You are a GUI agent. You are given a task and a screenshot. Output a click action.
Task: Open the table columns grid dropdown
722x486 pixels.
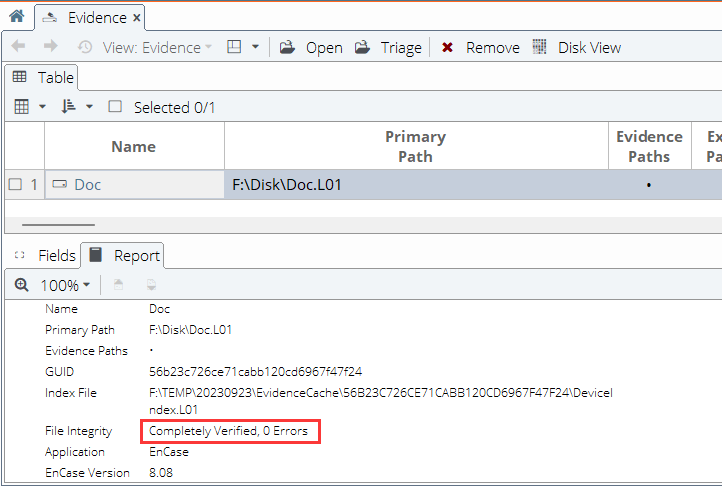pos(29,107)
